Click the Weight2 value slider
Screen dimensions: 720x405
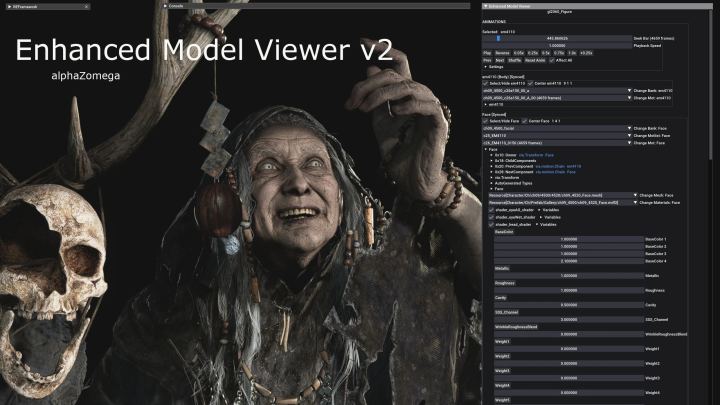click(x=569, y=364)
